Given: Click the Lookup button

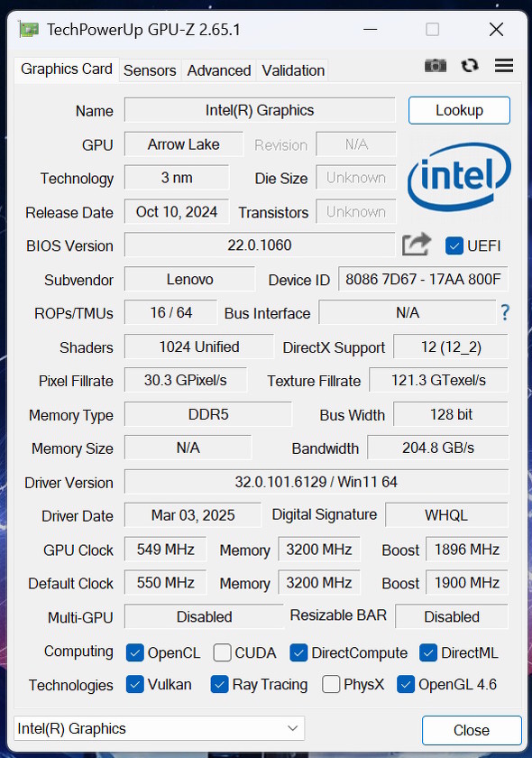Looking at the screenshot, I should pyautogui.click(x=459, y=110).
